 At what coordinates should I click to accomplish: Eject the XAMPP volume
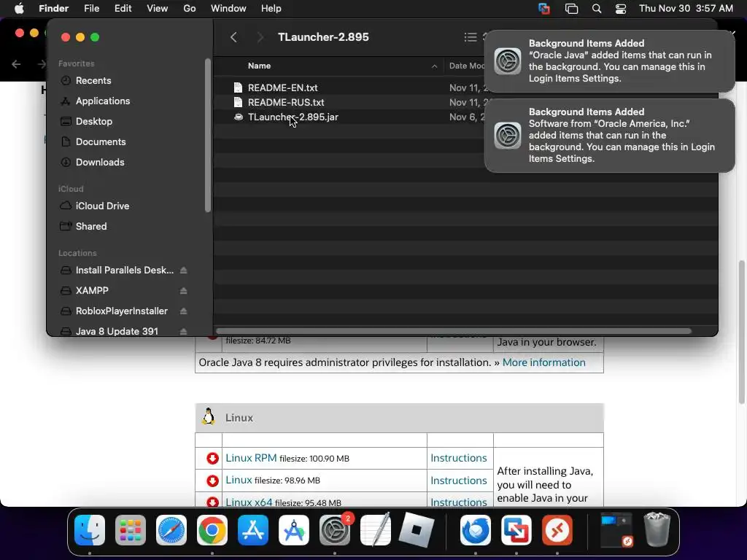click(183, 291)
